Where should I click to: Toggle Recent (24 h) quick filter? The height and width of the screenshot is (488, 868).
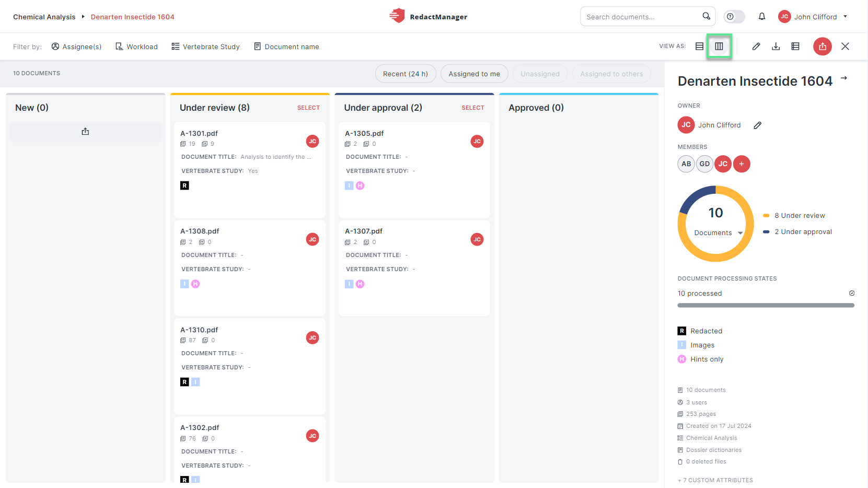(406, 74)
